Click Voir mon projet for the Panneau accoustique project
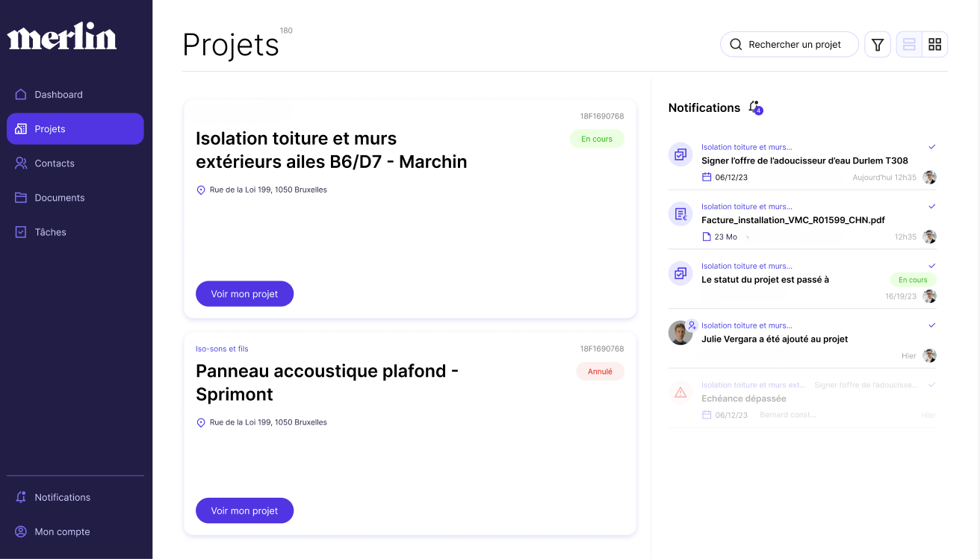Image resolution: width=980 pixels, height=559 pixels. (x=244, y=511)
